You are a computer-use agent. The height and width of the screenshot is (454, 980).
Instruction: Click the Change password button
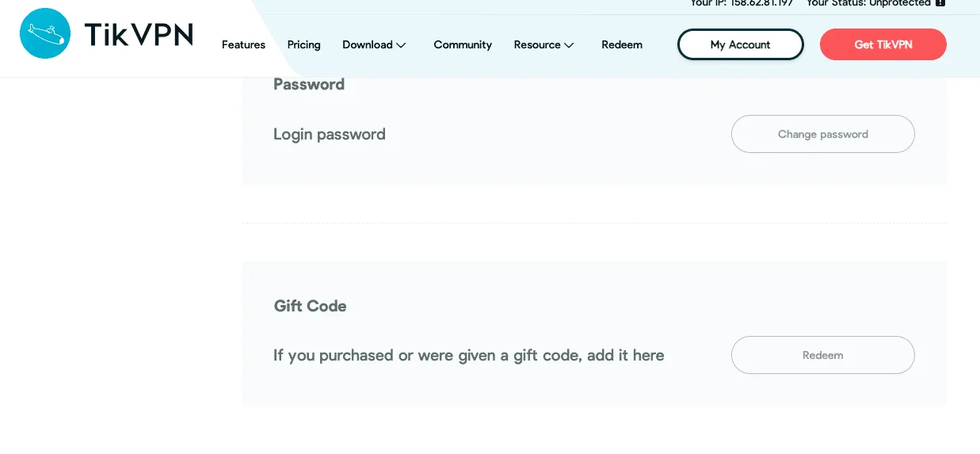(823, 134)
